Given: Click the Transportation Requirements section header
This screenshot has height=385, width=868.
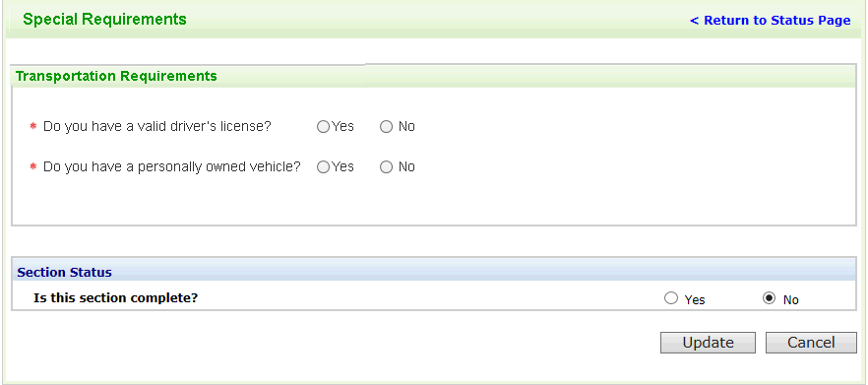Looking at the screenshot, I should point(116,76).
